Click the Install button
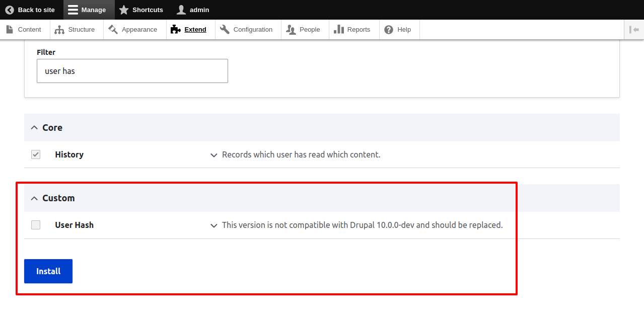This screenshot has width=644, height=320. 48,271
